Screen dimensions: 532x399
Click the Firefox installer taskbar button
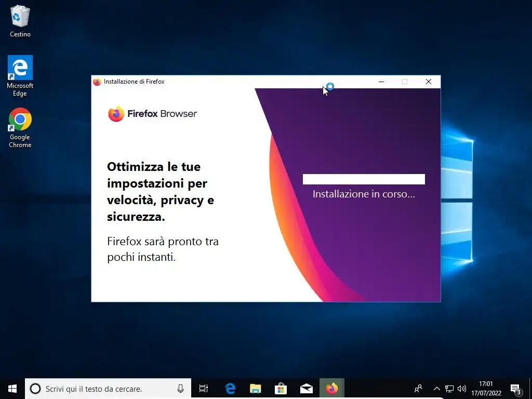pos(332,389)
